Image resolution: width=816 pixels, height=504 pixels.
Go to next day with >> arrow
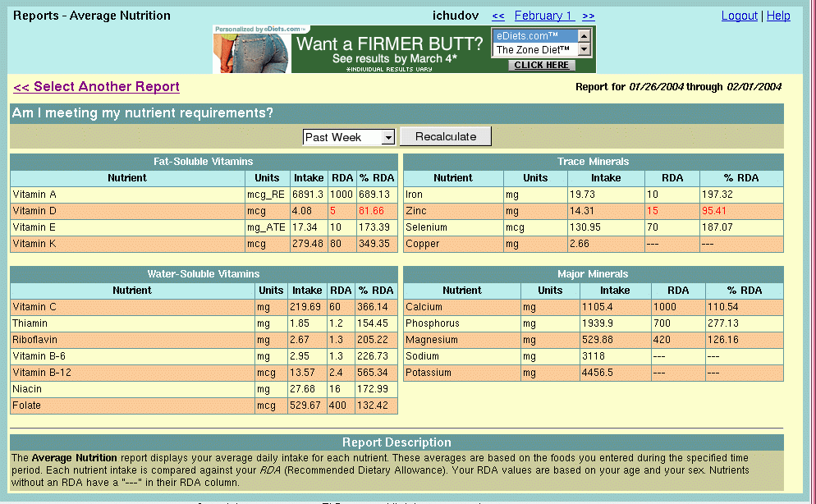(588, 16)
